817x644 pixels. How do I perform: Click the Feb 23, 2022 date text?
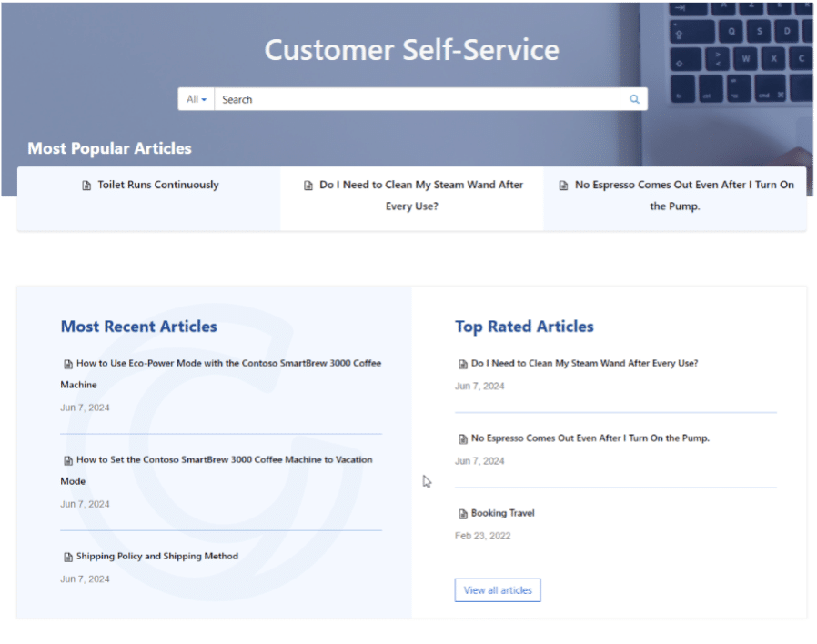coord(482,536)
